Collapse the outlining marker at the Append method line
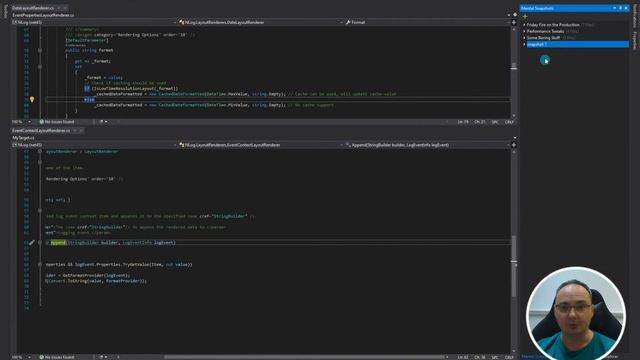The height and width of the screenshot is (360, 640). pos(40,242)
